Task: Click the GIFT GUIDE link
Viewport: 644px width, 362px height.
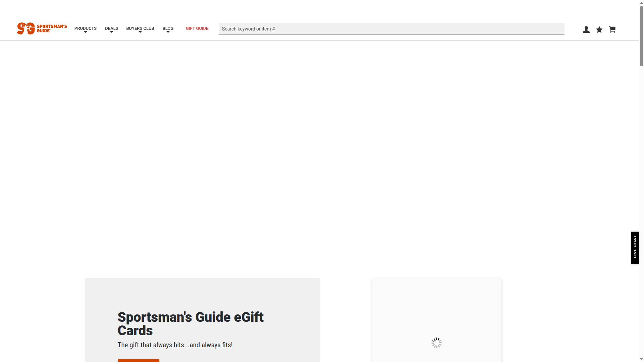Action: 197,28
